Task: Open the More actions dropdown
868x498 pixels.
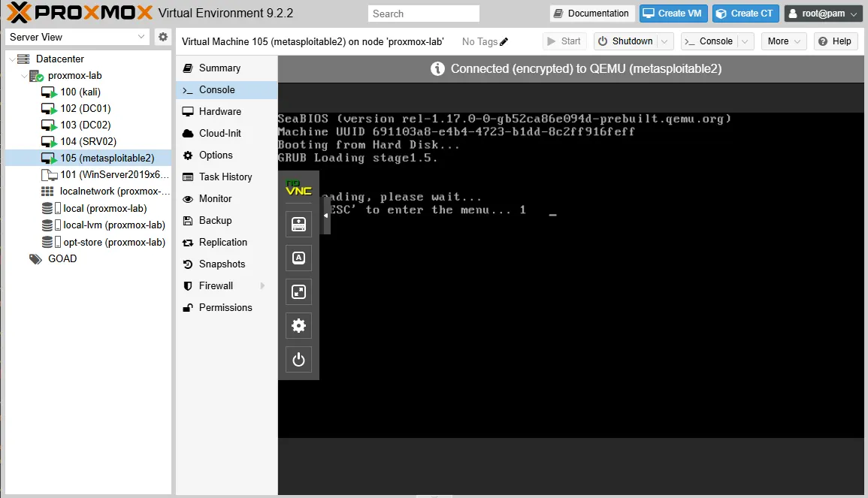Action: point(784,41)
